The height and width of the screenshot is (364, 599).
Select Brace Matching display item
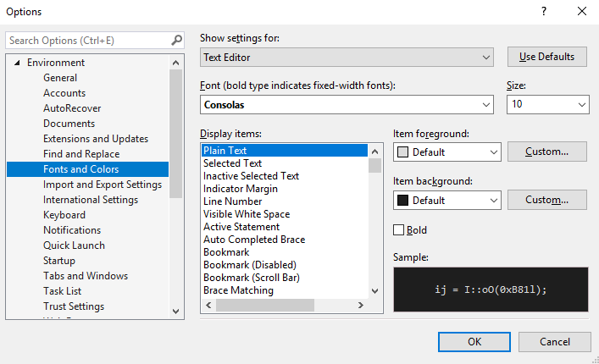pos(238,290)
